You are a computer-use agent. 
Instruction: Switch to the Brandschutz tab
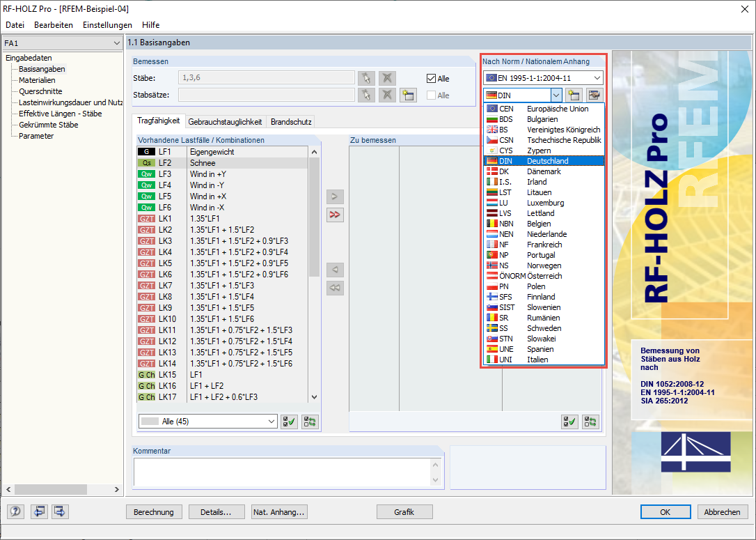coord(291,122)
